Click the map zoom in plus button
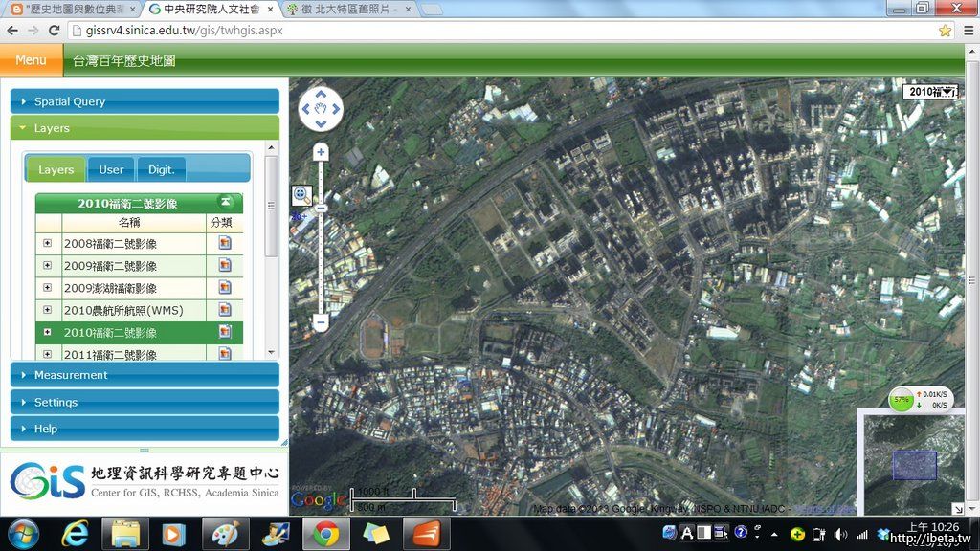This screenshot has width=980, height=551. click(321, 152)
